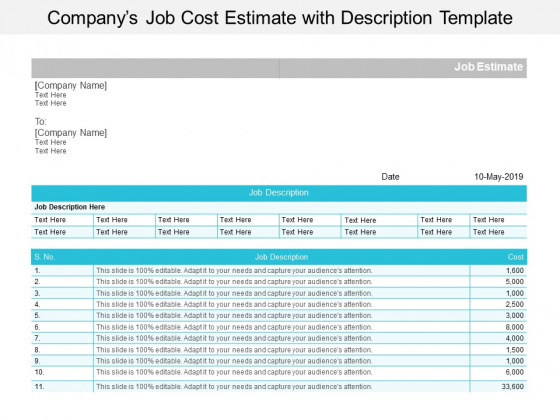The height and width of the screenshot is (420, 560).
Task: Select the cost value '3,000'
Action: coord(515,316)
